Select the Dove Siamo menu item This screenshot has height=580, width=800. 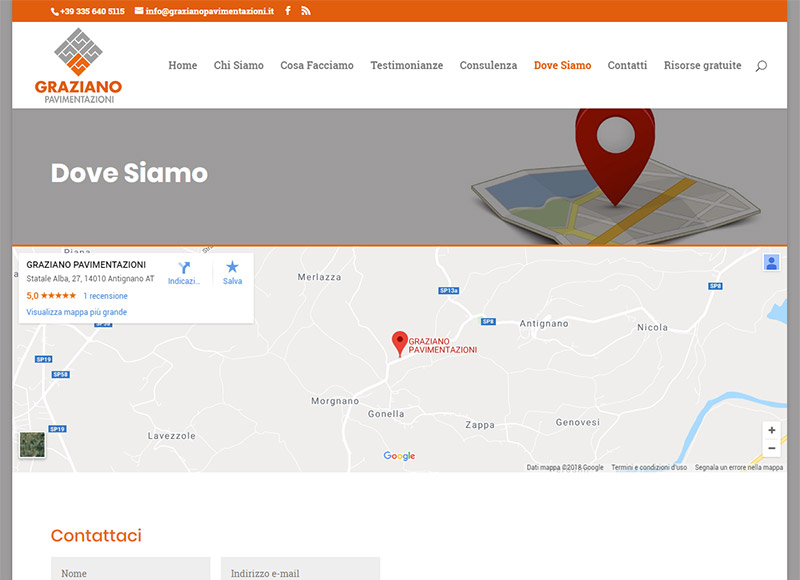tap(562, 65)
